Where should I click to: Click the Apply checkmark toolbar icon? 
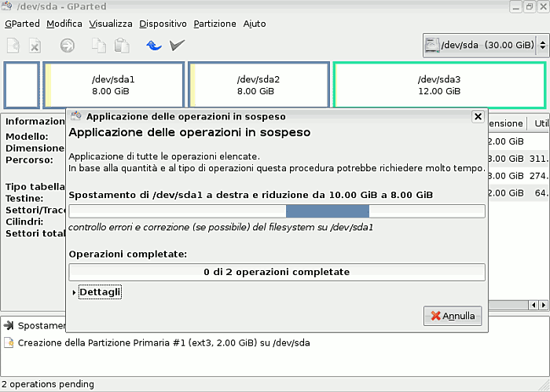click(178, 46)
